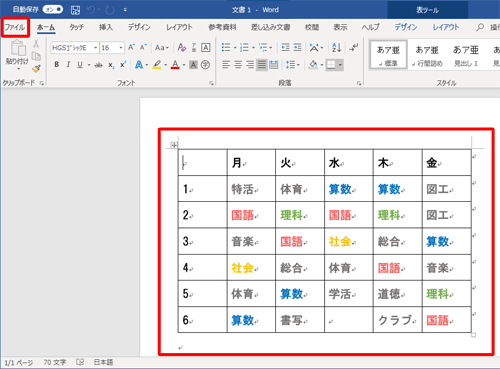Click the 70 文字 word count
This screenshot has width=500, height=369.
click(55, 362)
